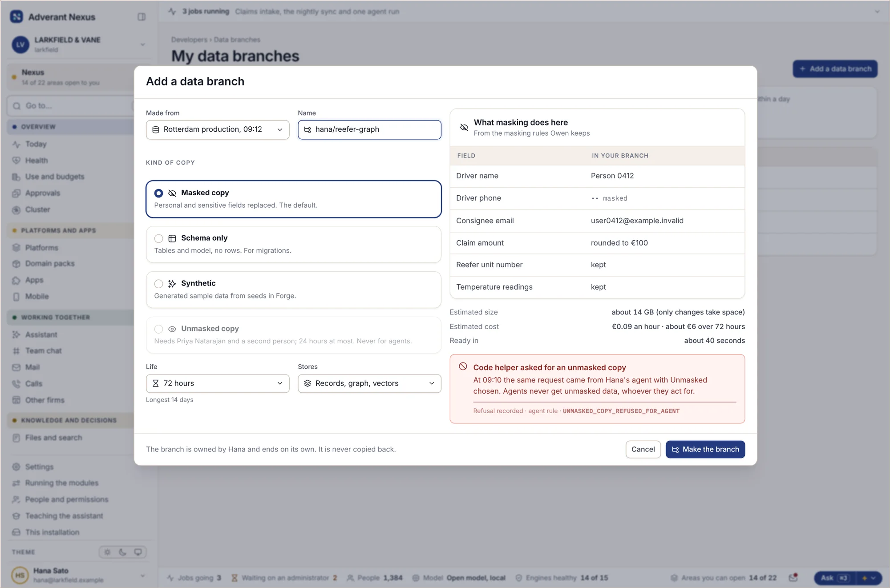Open Today in the sidebar
The height and width of the screenshot is (588, 890).
click(36, 144)
